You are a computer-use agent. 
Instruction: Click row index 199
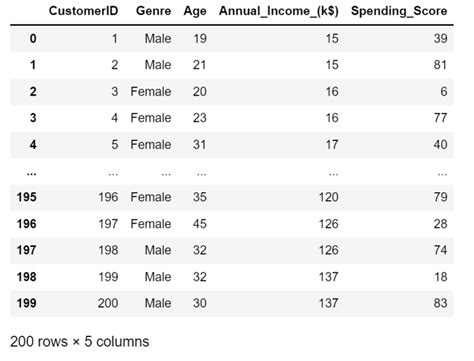tap(26, 303)
